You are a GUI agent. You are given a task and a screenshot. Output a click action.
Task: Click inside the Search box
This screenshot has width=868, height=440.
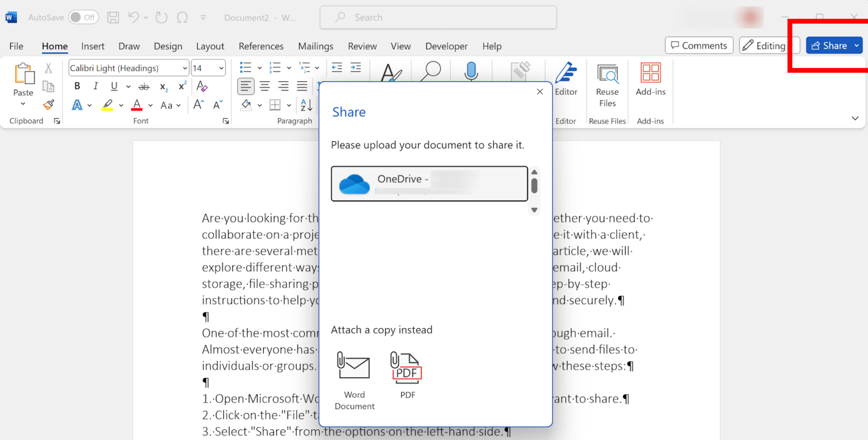pyautogui.click(x=438, y=17)
